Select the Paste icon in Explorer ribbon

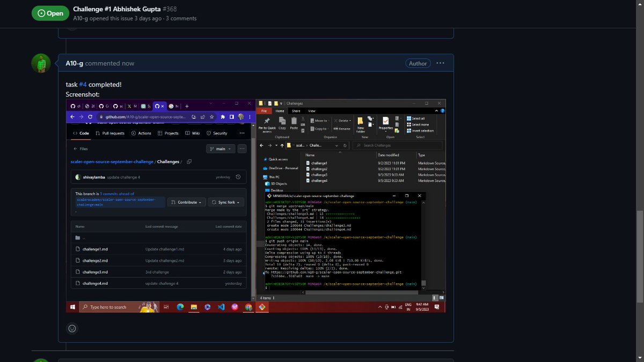294,121
